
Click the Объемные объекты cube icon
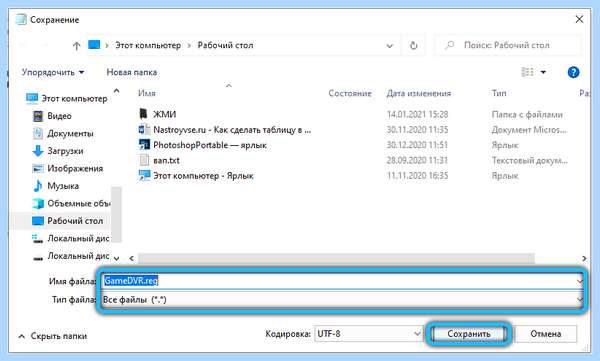(x=38, y=203)
